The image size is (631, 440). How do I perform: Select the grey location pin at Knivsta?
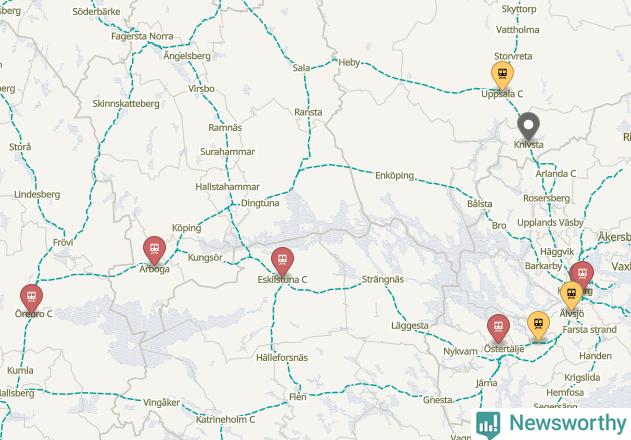pos(528,126)
